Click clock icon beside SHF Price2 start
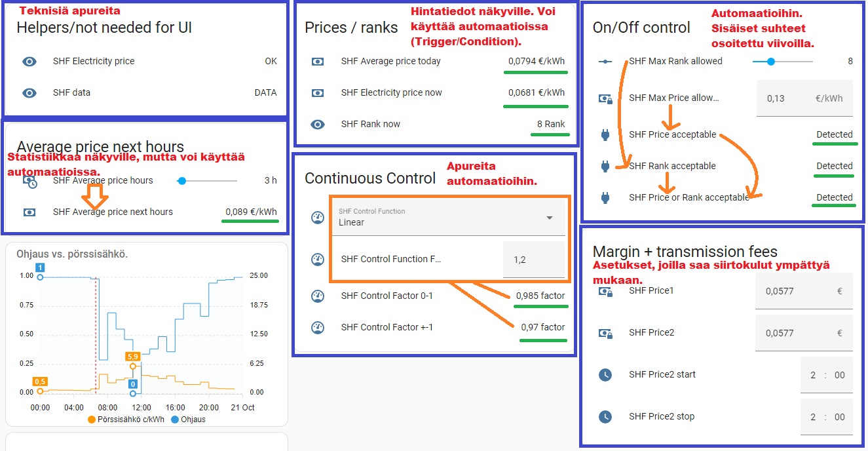The height and width of the screenshot is (451, 868). click(605, 375)
